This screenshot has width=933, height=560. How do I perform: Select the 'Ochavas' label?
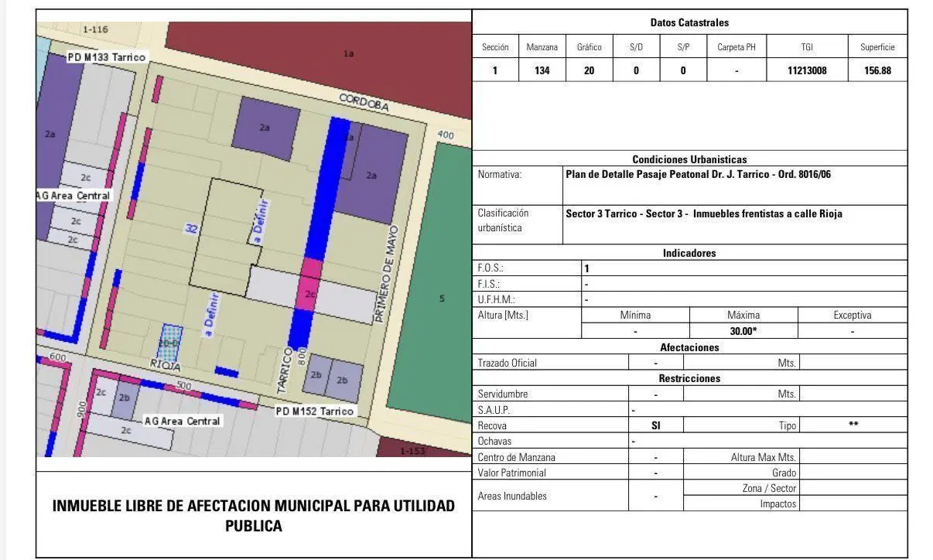pyautogui.click(x=494, y=441)
